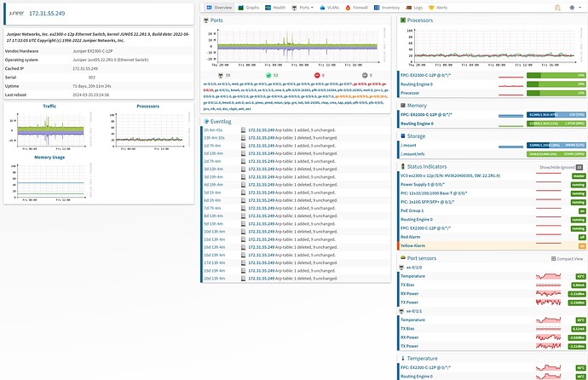The image size is (588, 380).
Task: Click the xe-0/1/0 port sensor icon
Action: coord(401,268)
